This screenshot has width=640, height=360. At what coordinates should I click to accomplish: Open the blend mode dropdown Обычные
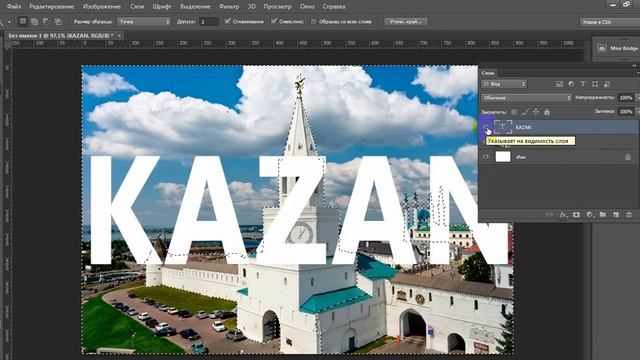527,98
